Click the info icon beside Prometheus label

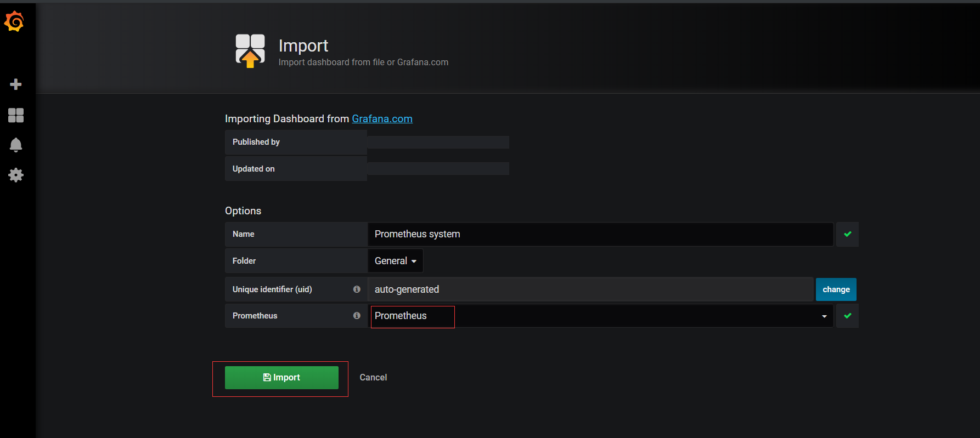pos(357,316)
